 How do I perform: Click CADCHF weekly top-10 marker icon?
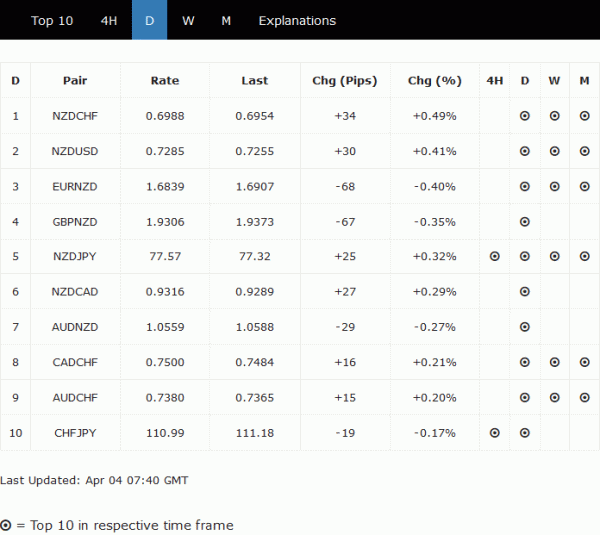pos(554,362)
